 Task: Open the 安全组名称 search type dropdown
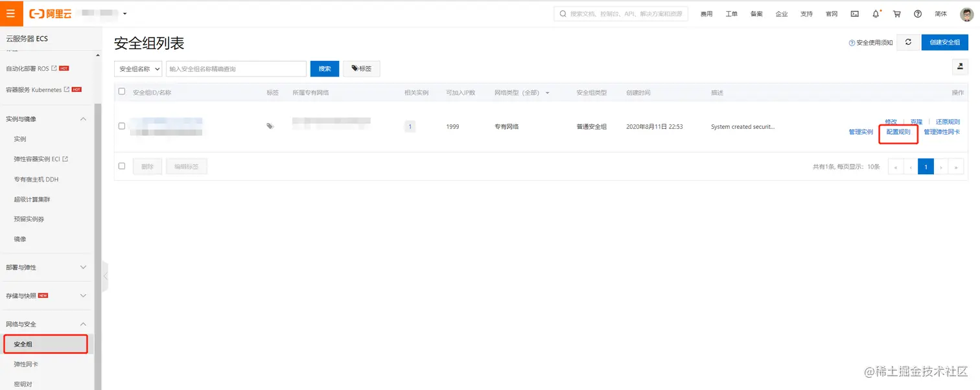[138, 69]
